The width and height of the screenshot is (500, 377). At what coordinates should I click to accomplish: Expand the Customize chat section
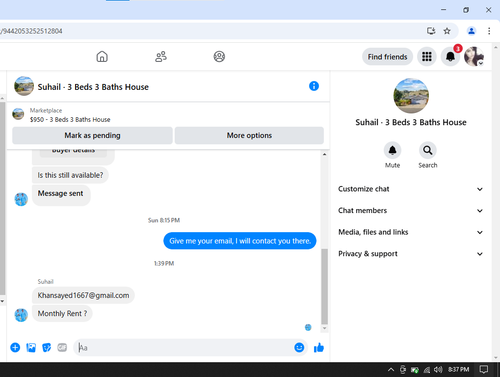click(x=411, y=189)
